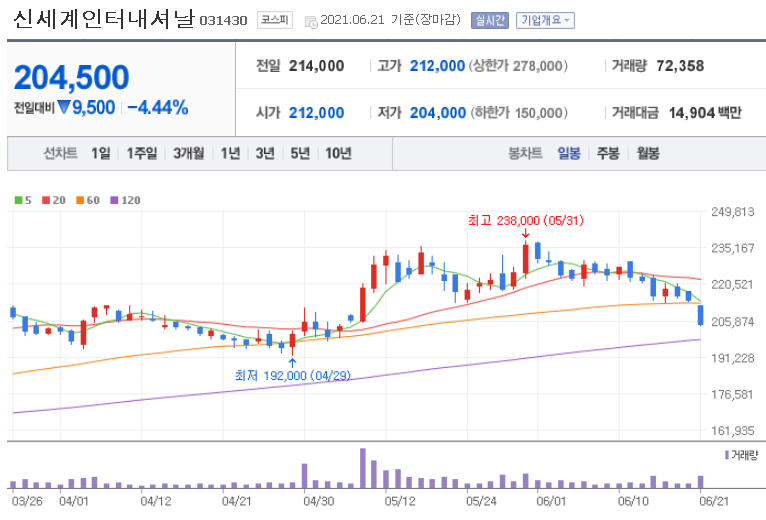This screenshot has height=520, width=766.
Task: Click the stock code 031430
Action: 223,21
